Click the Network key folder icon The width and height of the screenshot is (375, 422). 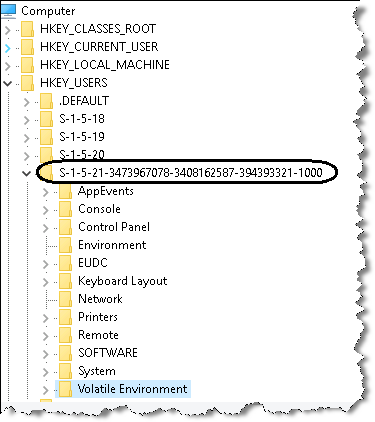pyautogui.click(x=65, y=299)
